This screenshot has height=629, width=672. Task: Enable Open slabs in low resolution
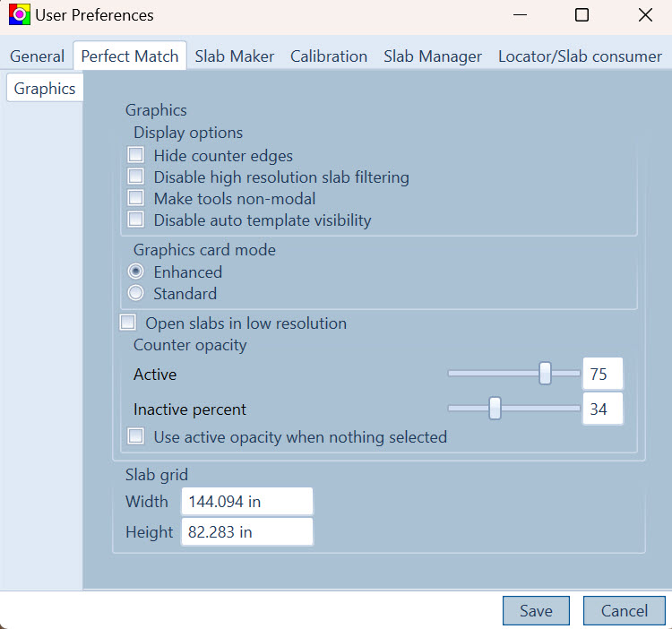(x=128, y=323)
